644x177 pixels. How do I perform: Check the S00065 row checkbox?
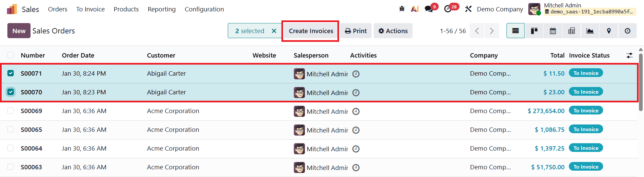11,129
